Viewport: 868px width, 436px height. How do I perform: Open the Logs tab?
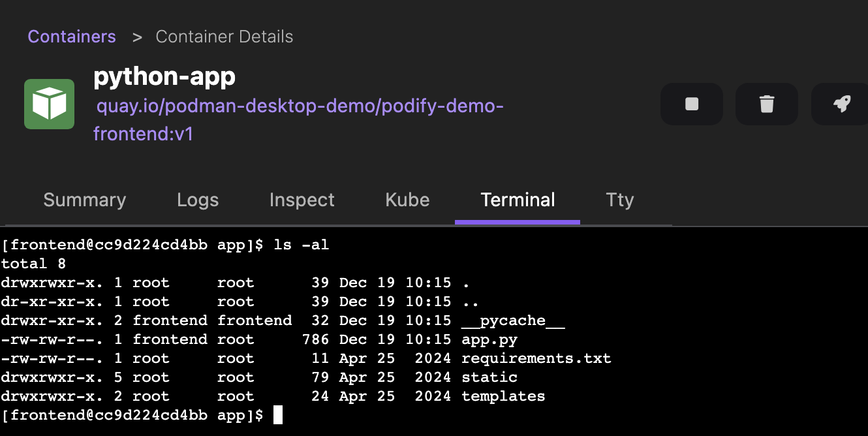click(x=197, y=200)
